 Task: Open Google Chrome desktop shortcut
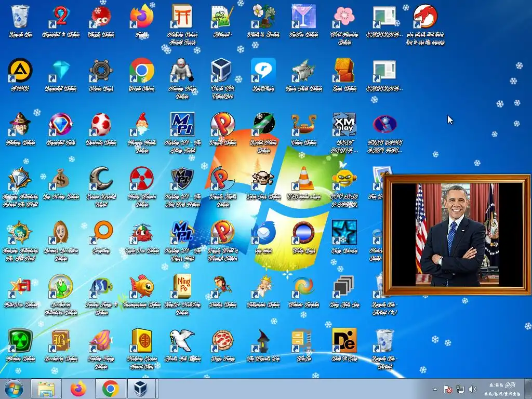[141, 70]
